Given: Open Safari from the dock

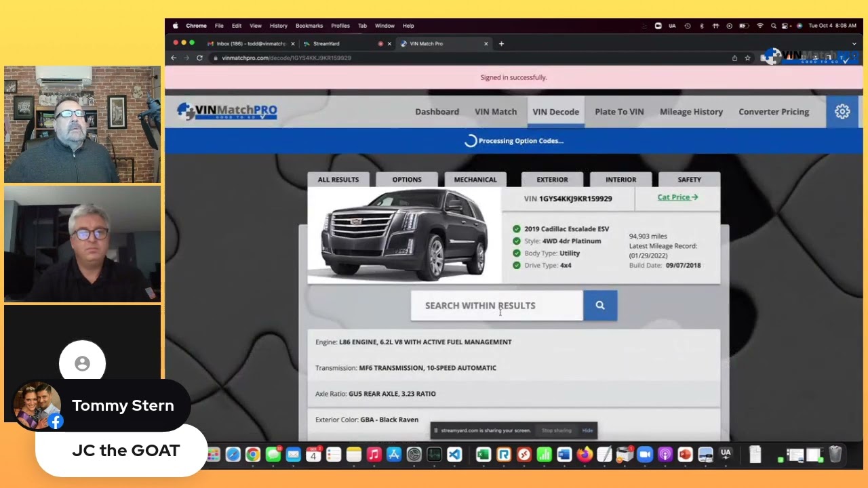Looking at the screenshot, I should point(233,454).
